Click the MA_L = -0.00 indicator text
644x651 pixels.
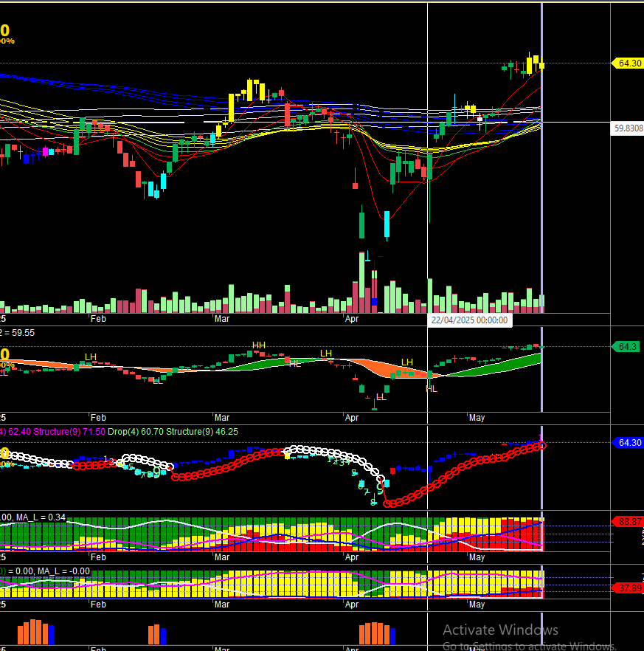(63, 571)
